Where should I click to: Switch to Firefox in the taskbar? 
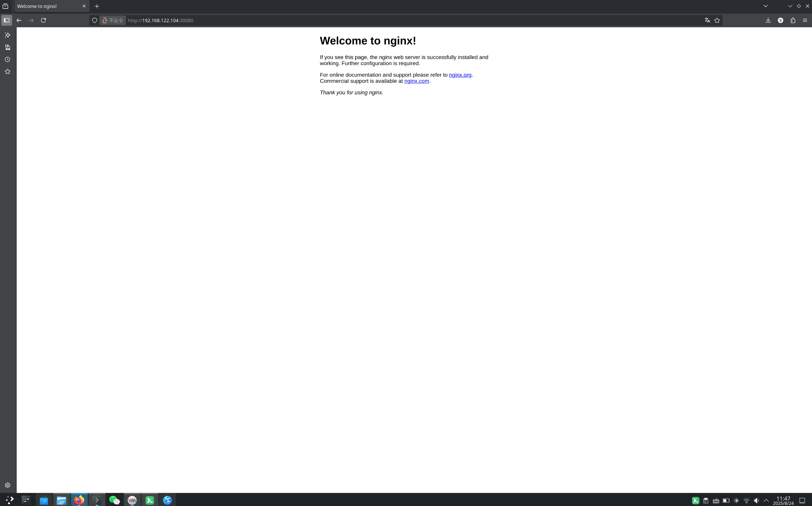pos(79,500)
